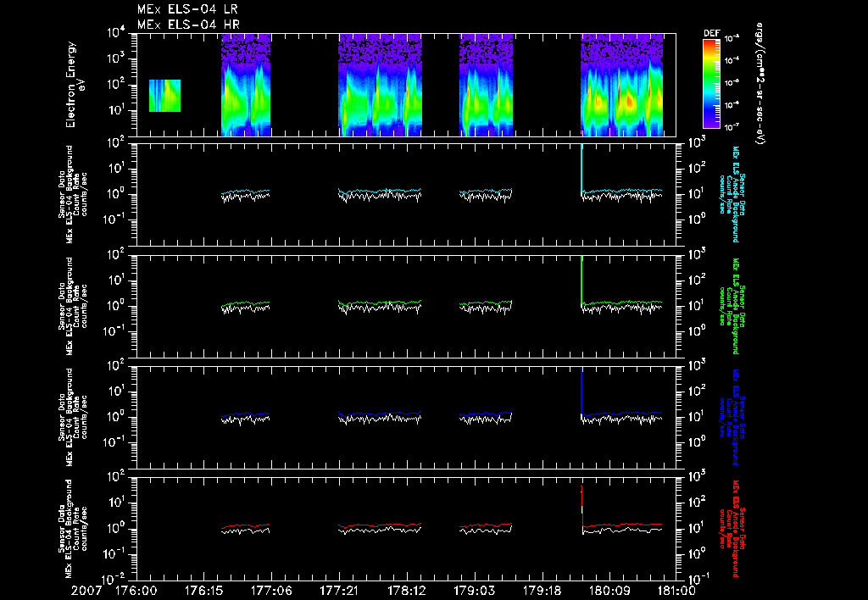
Task: Click the '181:00' time axis label
Action: (676, 591)
